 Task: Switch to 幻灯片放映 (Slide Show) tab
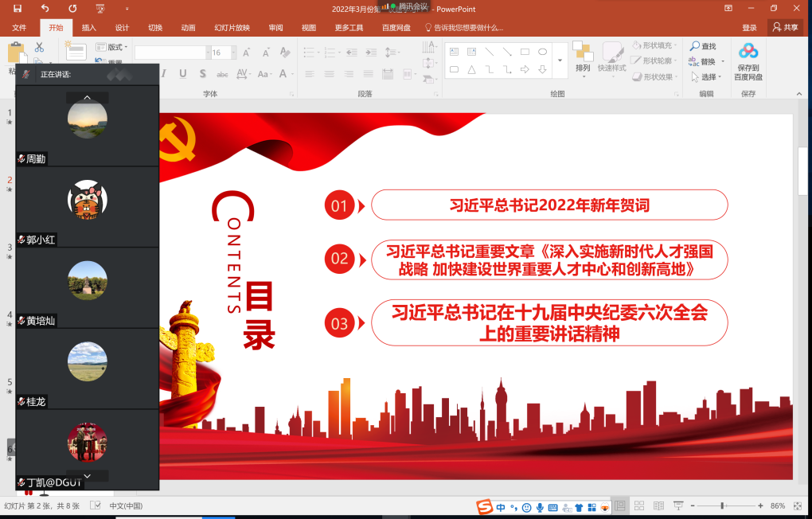[232, 28]
